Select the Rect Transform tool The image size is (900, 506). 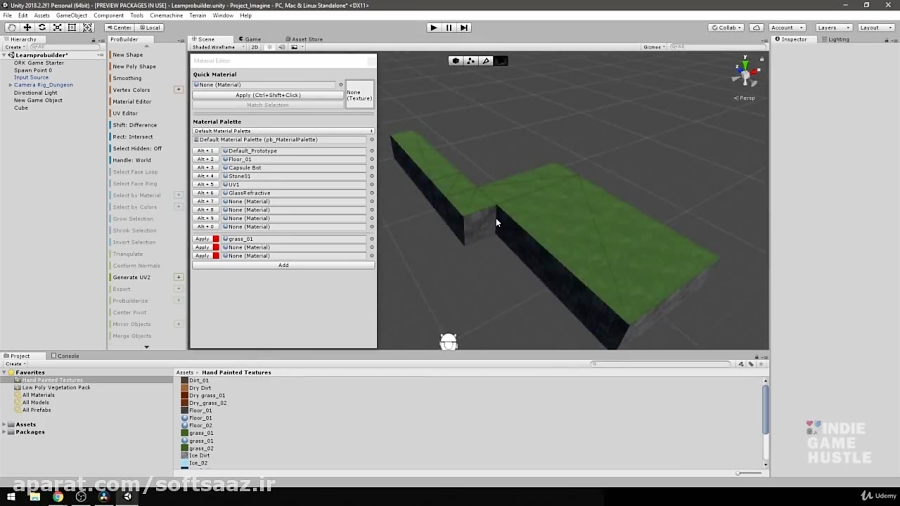pos(72,28)
